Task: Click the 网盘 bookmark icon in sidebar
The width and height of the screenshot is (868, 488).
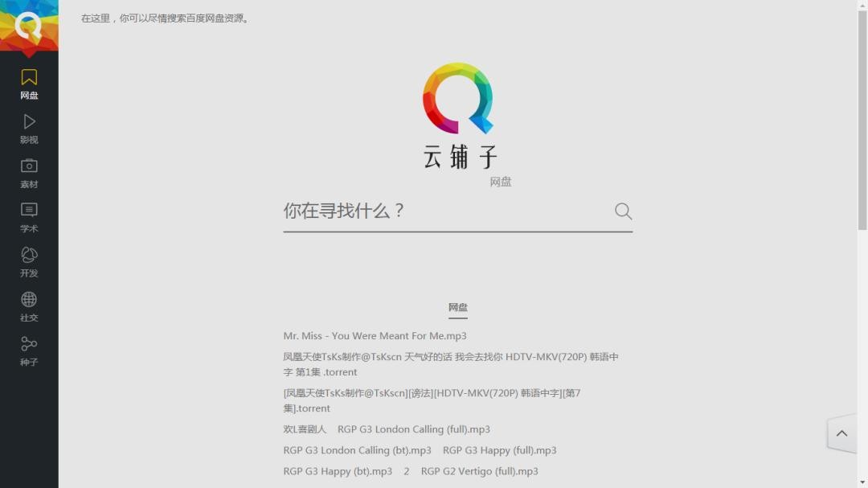Action: [x=29, y=78]
